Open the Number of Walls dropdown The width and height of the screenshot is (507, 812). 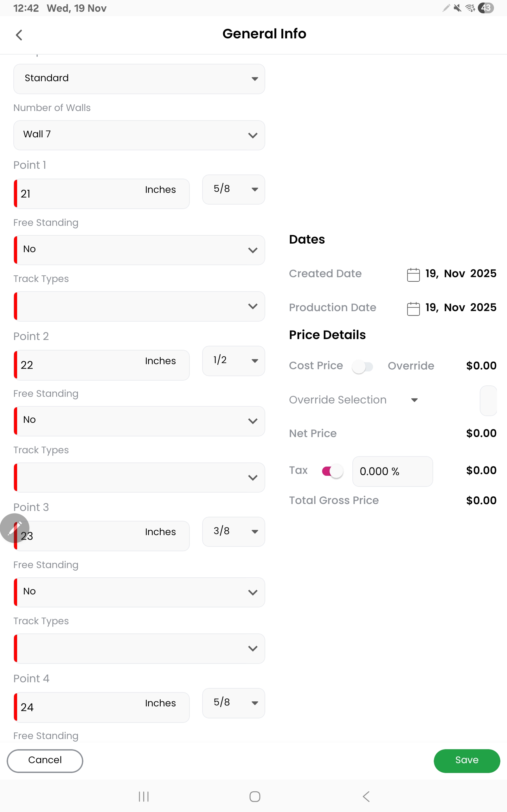coord(139,135)
